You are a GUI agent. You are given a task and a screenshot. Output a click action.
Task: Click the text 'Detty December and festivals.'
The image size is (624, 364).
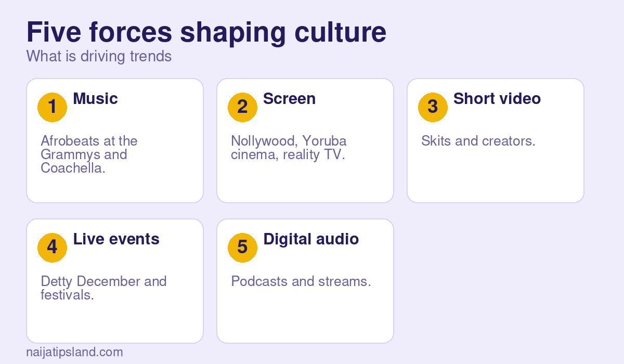[x=103, y=288]
